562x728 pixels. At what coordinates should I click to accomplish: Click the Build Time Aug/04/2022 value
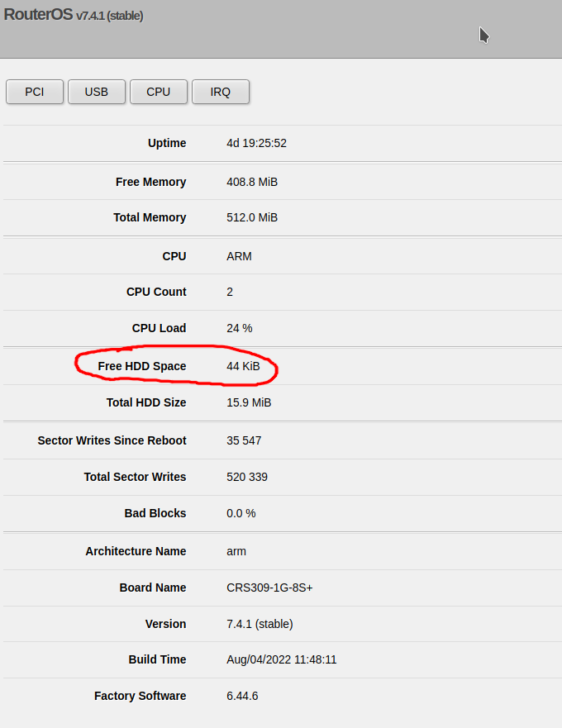point(282,659)
